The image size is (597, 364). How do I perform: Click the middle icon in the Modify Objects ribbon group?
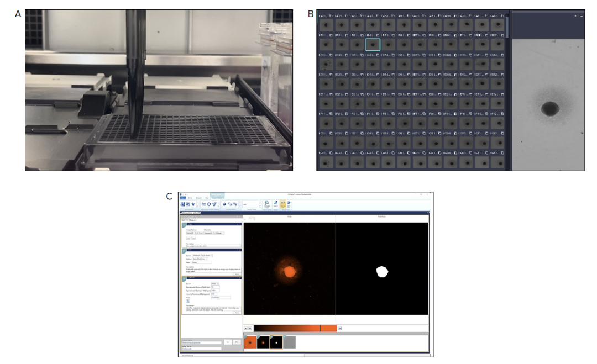point(230,204)
